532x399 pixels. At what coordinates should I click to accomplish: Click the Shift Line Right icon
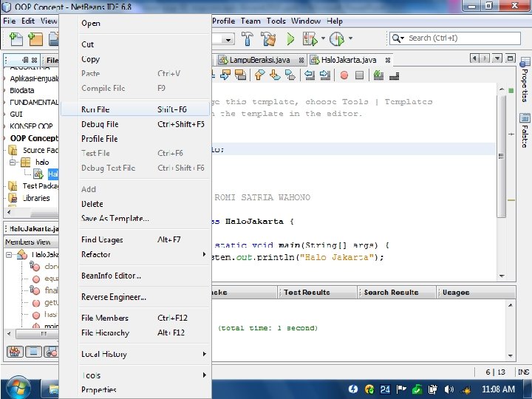coord(324,75)
